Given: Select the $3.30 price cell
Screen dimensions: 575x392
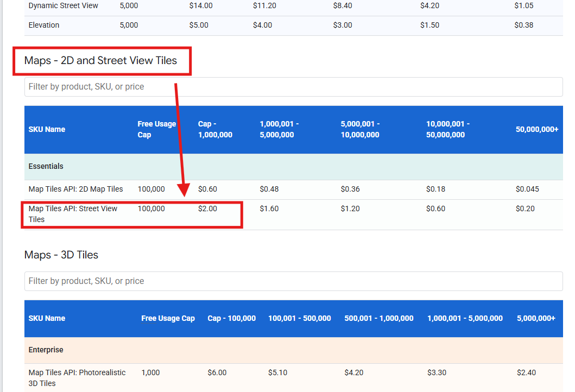Looking at the screenshot, I should 437,372.
